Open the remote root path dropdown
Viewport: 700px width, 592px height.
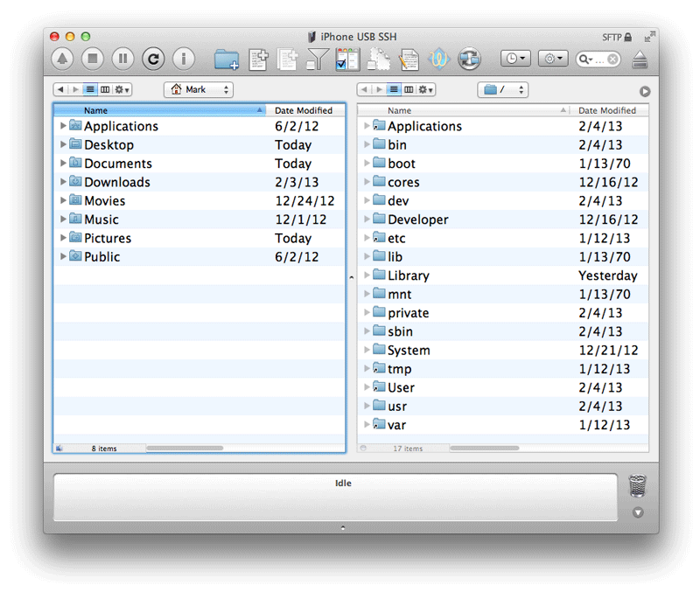[x=502, y=89]
